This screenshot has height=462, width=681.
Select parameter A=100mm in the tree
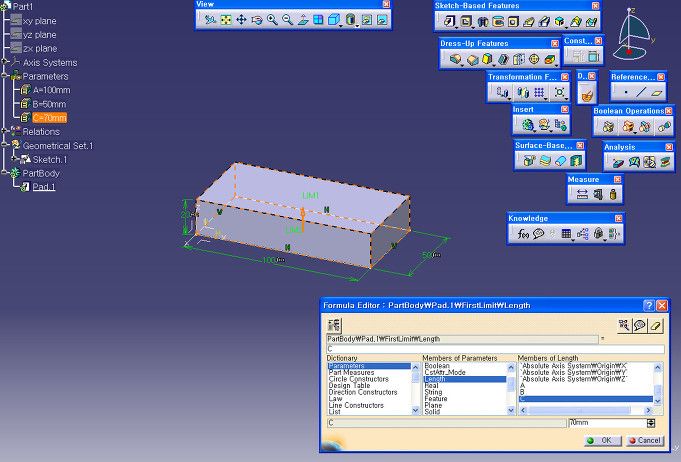[x=51, y=90]
